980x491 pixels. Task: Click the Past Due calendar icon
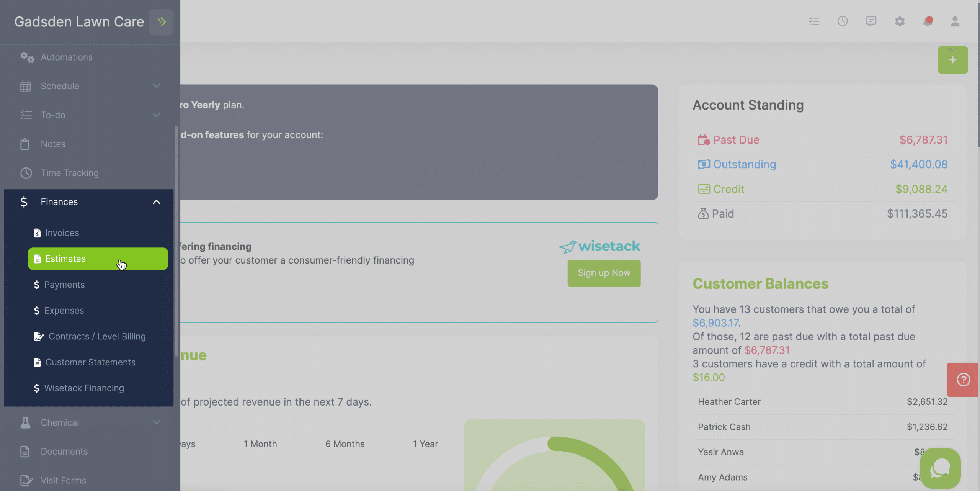click(x=704, y=140)
